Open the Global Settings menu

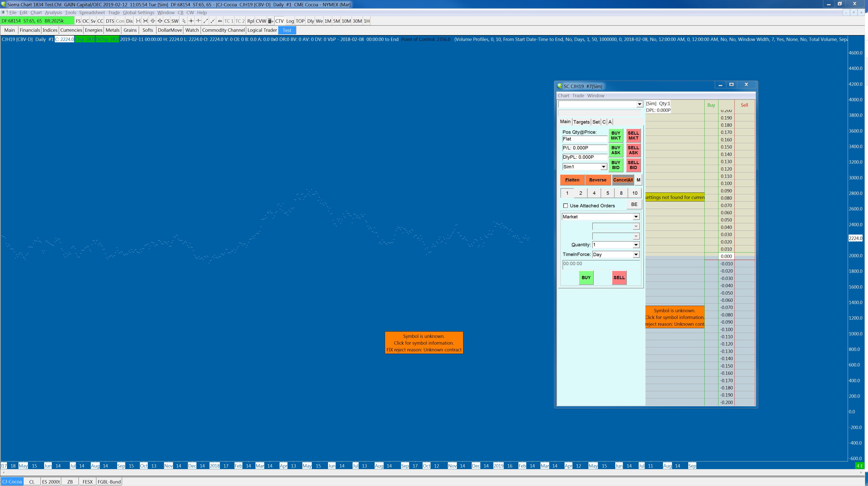(138, 12)
